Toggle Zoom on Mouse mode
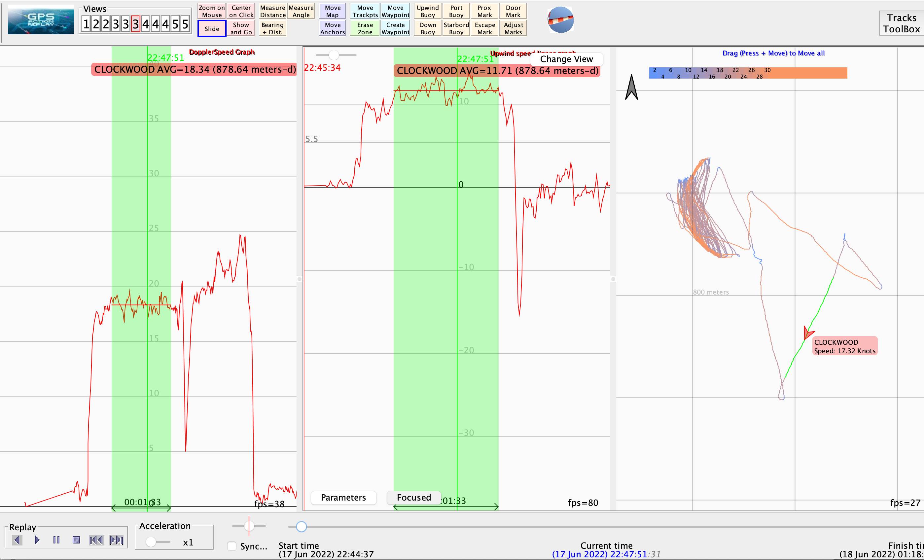Viewport: 924px width, 560px height. pos(212,11)
